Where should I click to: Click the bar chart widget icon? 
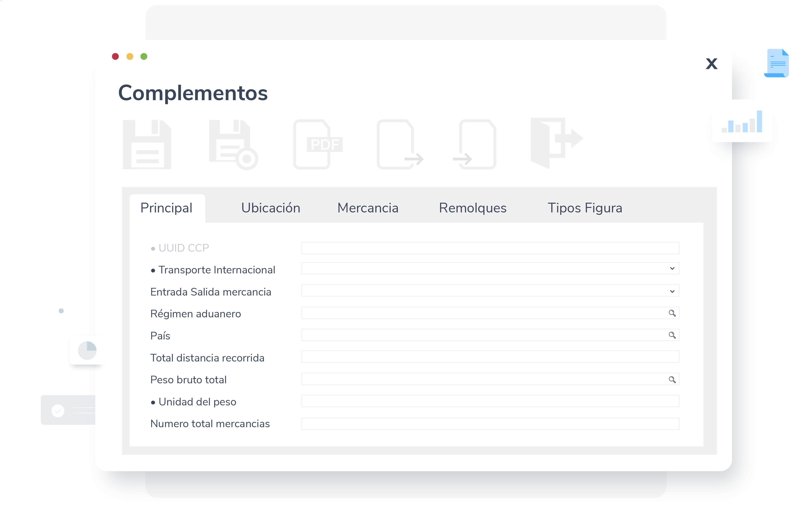coord(742,122)
